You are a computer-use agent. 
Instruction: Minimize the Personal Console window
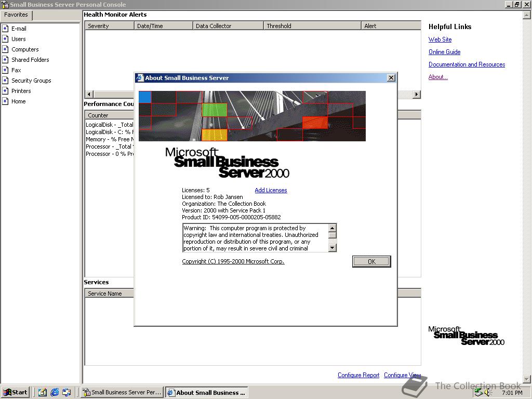pyautogui.click(x=509, y=5)
